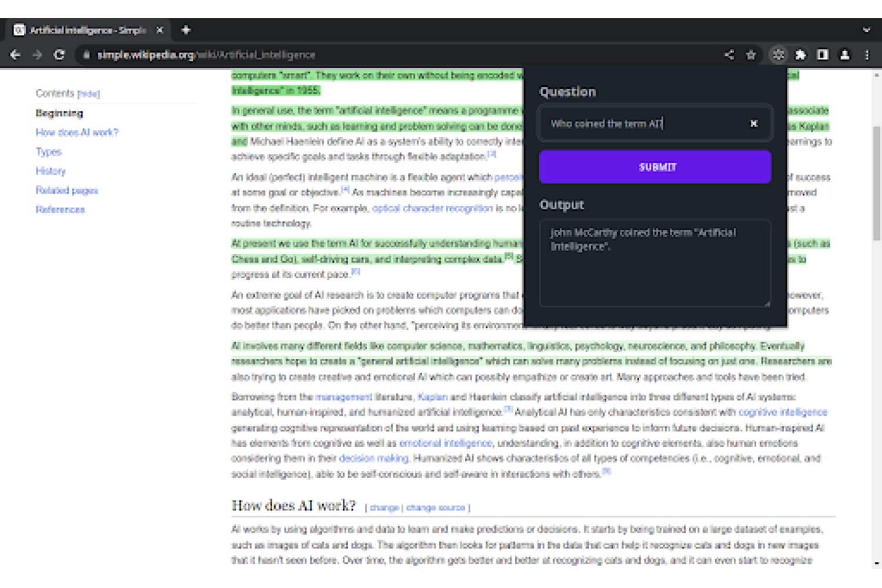Click the scrollbar down arrow
The height and width of the screenshot is (588, 882).
point(876,563)
